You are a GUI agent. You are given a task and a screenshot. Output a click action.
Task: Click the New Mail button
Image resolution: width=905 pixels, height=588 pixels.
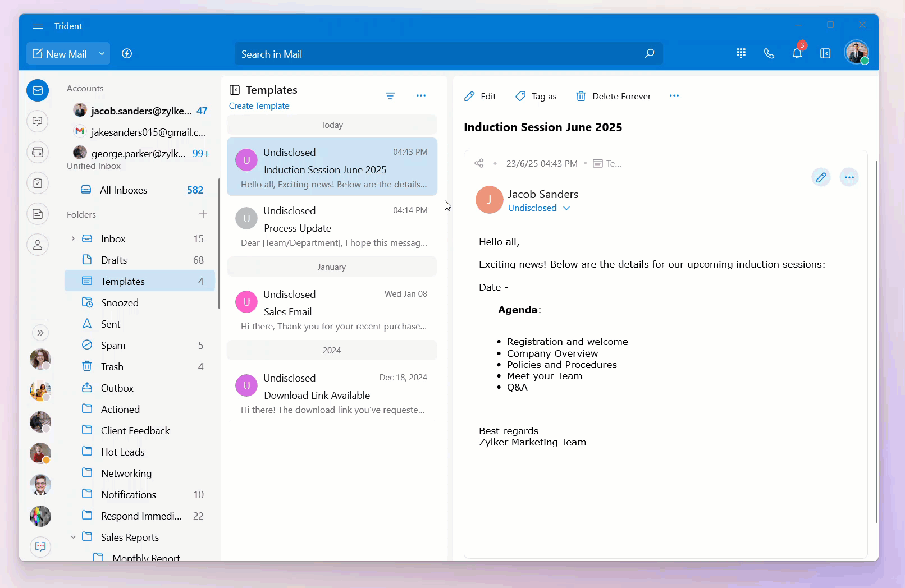point(60,54)
